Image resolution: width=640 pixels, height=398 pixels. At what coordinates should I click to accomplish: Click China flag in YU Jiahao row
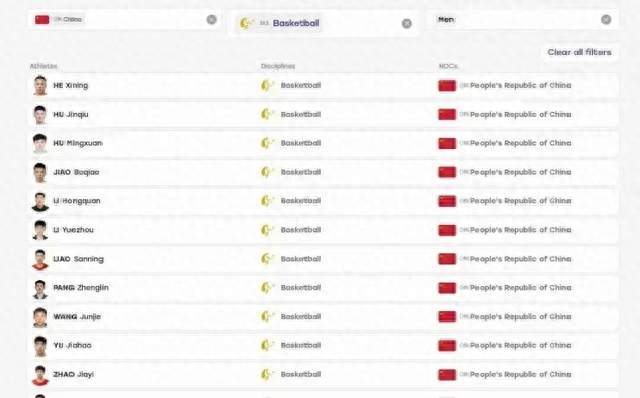(447, 346)
